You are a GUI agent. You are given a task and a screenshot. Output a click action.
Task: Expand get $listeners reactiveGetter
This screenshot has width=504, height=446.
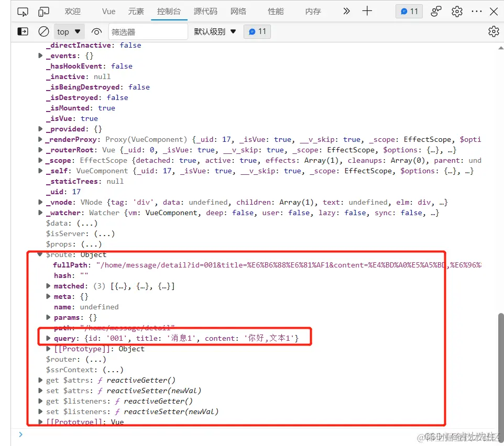[40, 401]
